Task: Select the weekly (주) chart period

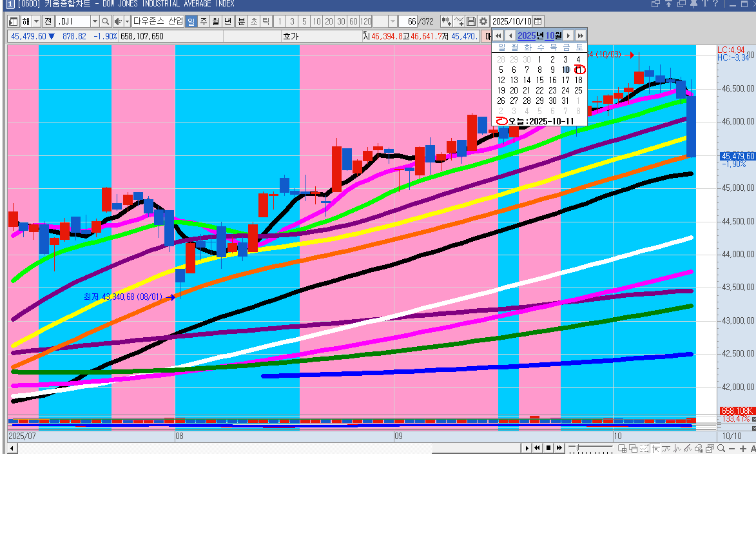Action: [204, 22]
